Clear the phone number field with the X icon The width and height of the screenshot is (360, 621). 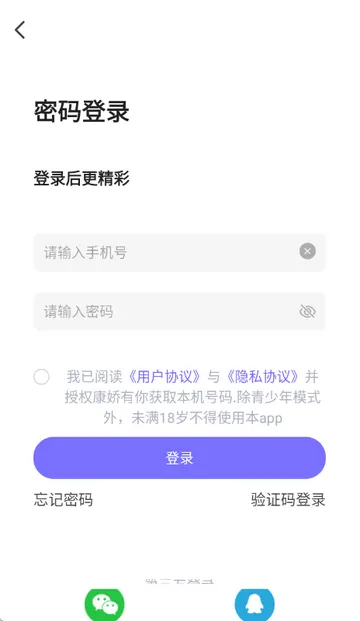pos(307,251)
